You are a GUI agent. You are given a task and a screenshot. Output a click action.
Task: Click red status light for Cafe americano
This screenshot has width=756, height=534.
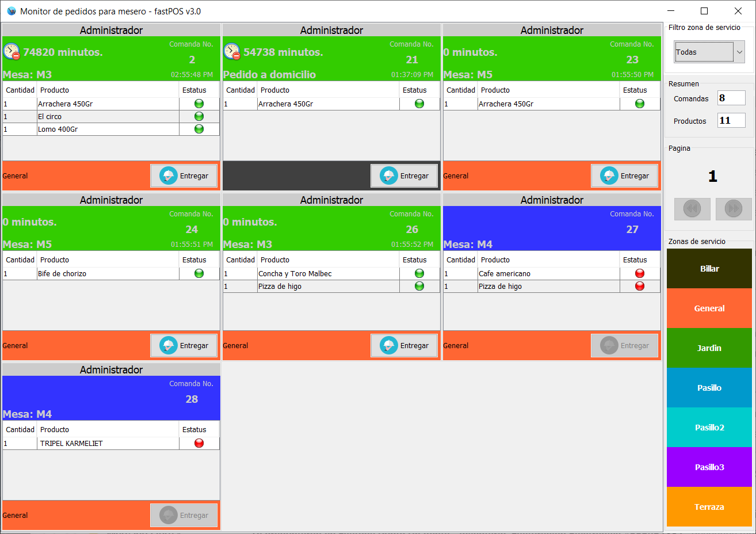pos(639,273)
